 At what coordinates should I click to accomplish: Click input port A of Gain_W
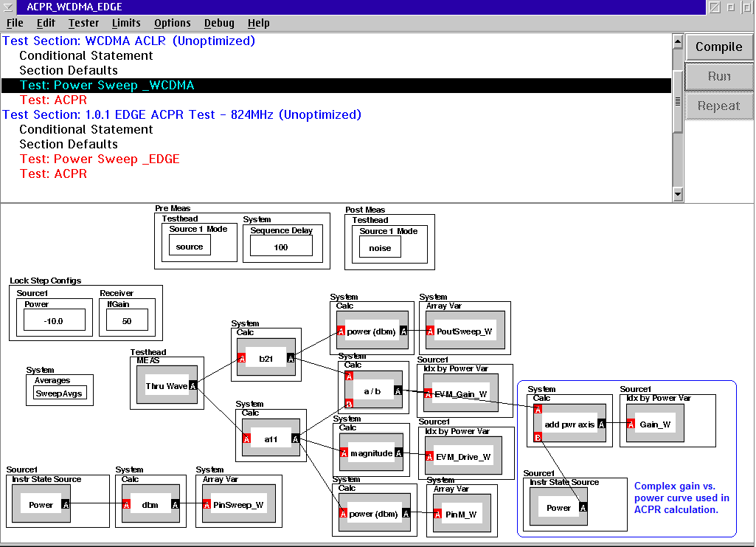click(x=631, y=424)
